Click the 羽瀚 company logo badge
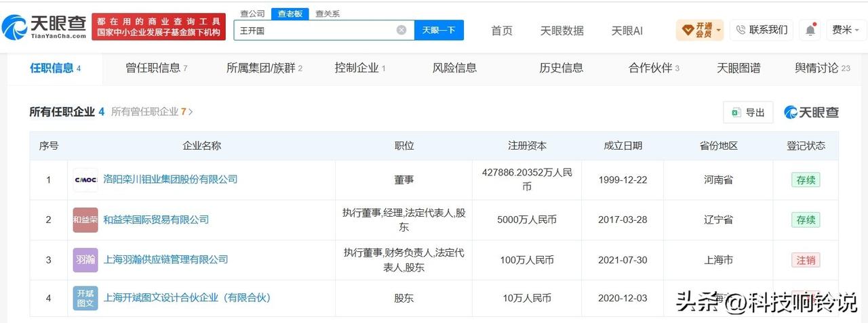This screenshot has height=323, width=868. [85, 260]
